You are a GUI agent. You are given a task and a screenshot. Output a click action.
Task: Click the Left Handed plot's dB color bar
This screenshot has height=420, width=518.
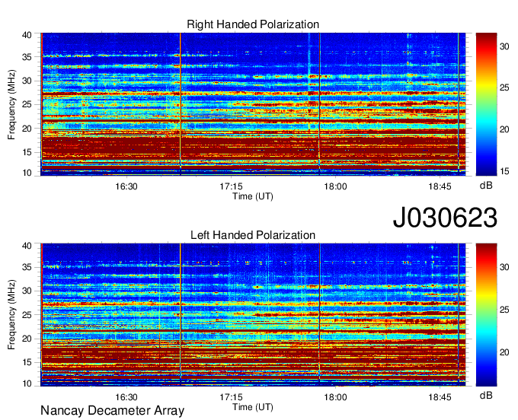(486, 315)
